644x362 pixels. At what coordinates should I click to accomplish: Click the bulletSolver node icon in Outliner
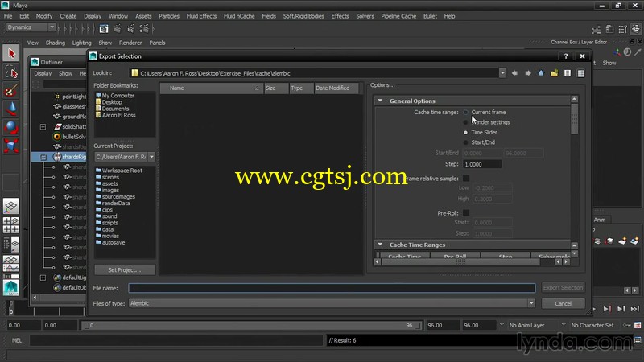57,136
